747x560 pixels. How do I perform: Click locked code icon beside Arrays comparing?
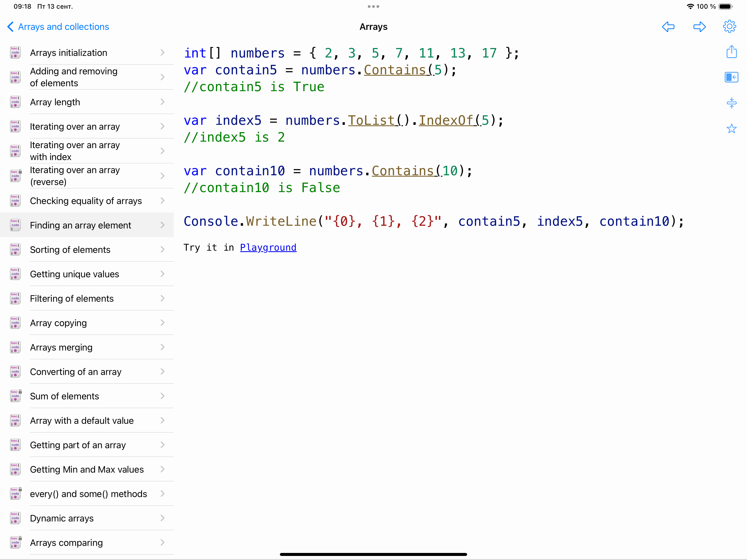tap(15, 542)
